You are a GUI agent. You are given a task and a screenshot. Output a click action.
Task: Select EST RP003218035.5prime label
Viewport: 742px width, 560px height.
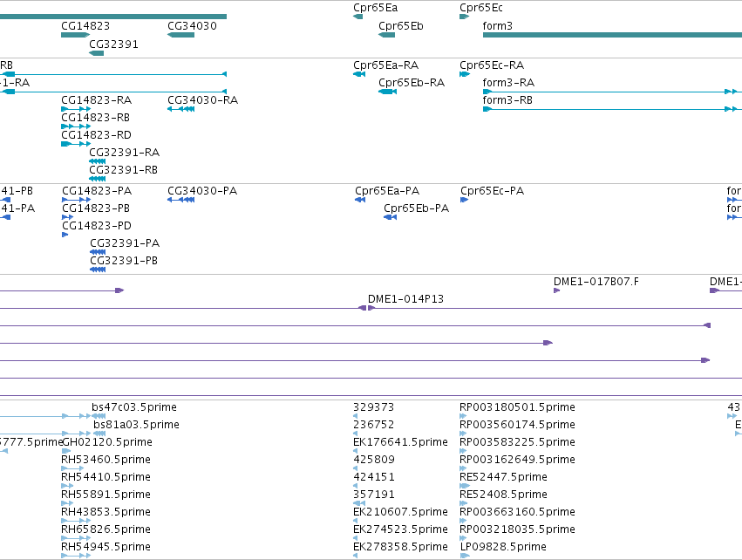tap(517, 529)
